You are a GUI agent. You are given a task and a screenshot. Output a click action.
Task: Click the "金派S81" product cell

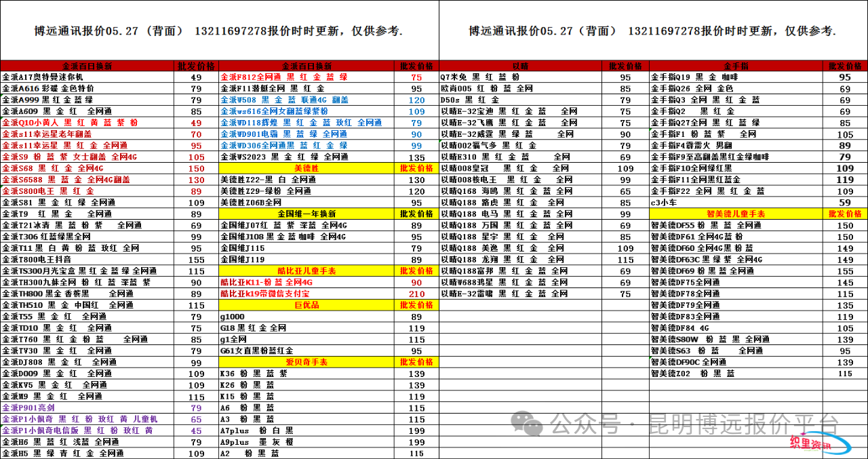coord(87,203)
